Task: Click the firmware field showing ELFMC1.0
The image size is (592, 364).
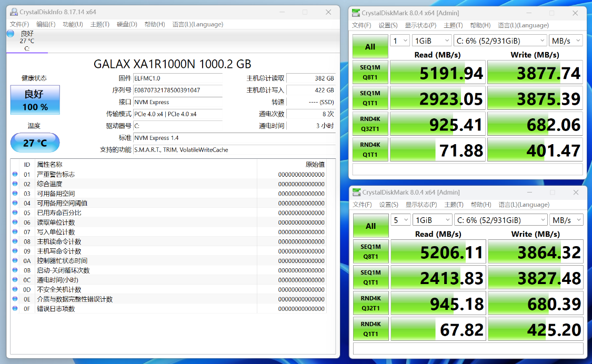Action: pyautogui.click(x=177, y=78)
